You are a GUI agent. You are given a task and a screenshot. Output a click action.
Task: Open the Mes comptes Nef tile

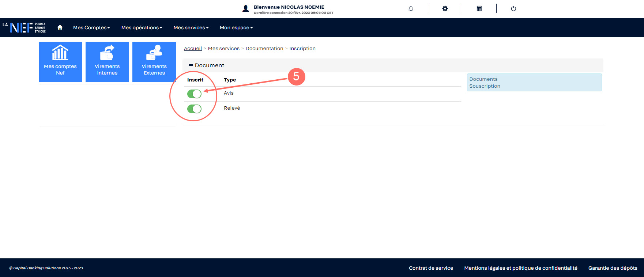click(x=60, y=62)
